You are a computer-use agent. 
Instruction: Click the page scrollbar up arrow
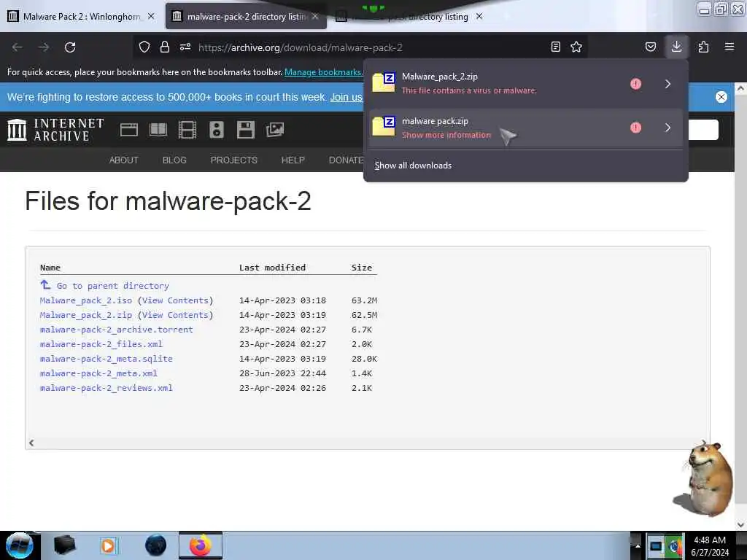tap(740, 88)
